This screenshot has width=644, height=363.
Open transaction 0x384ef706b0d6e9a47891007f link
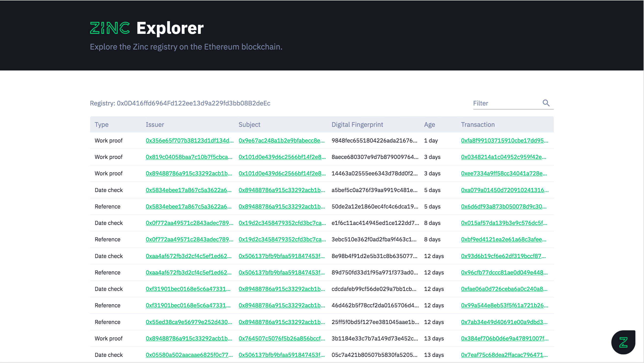504,338
